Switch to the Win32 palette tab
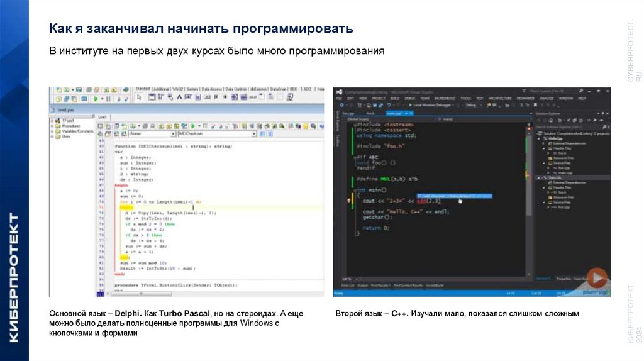Screen dimensions: 644x361 [178, 89]
